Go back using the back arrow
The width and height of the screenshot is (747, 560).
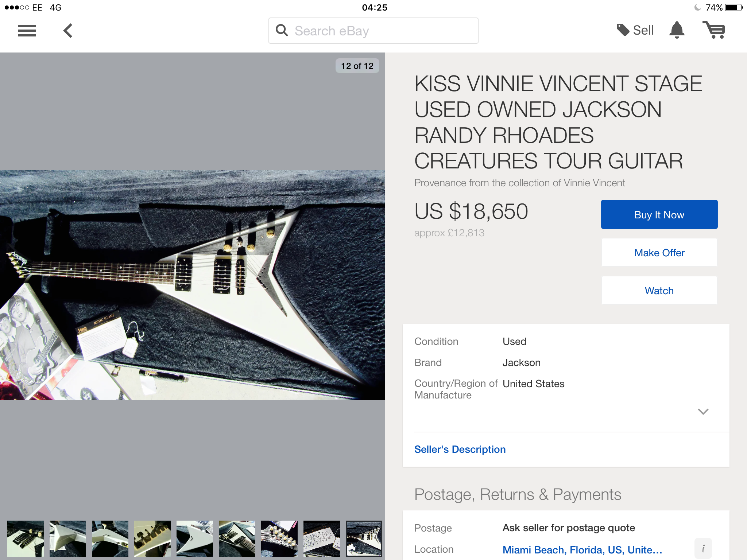tap(68, 31)
